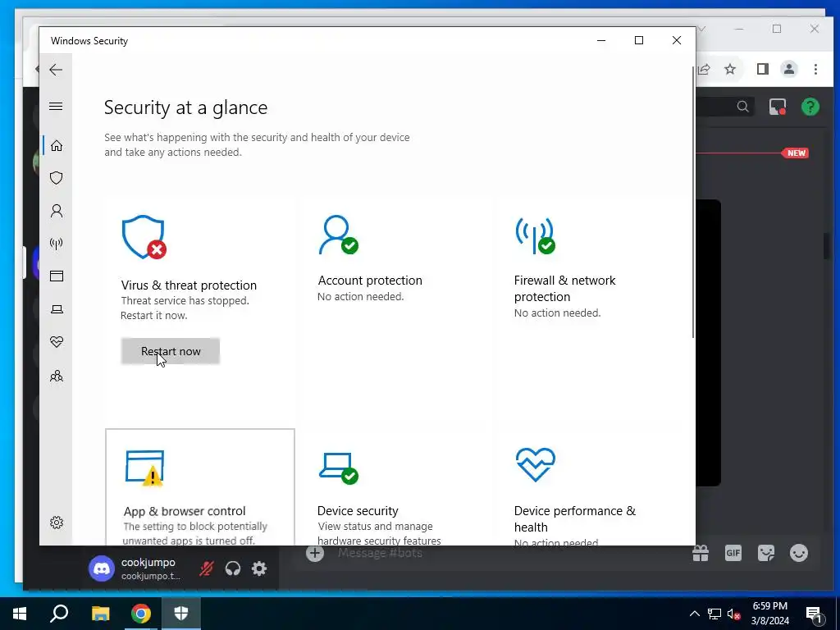Open Device security laptop icon in sidebar
Screen dimensions: 840x630
coord(57,309)
